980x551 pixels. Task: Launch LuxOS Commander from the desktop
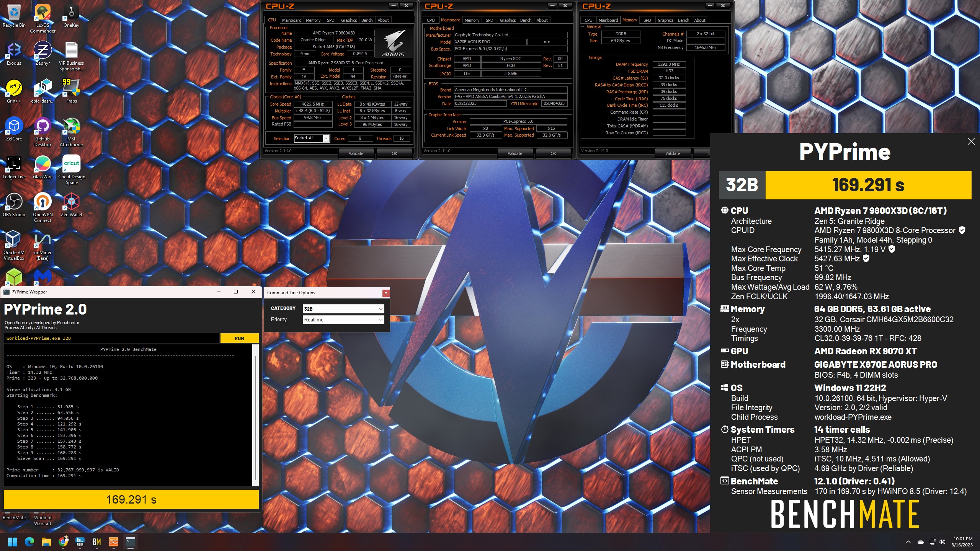click(x=42, y=18)
